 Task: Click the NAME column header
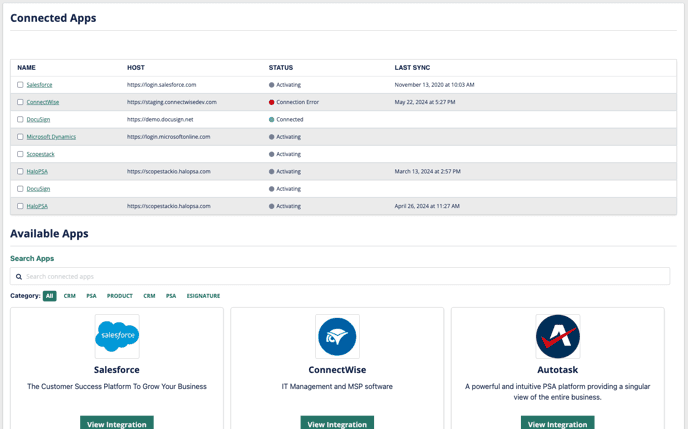coord(26,68)
